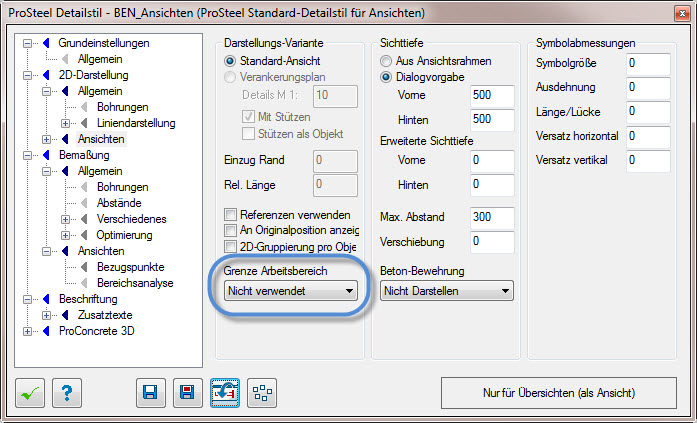Click Erweiterte Sichttiefe Hinten field
This screenshot has height=423, width=697.
492,185
